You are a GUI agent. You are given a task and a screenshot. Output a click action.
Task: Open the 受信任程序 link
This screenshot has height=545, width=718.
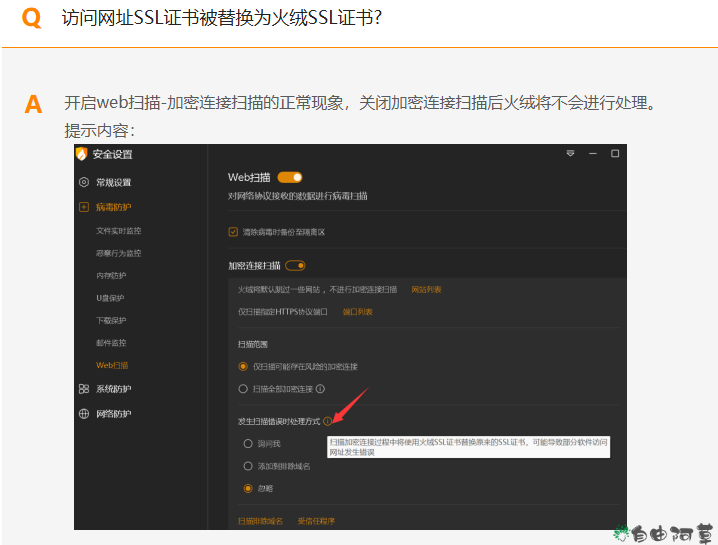pos(316,521)
